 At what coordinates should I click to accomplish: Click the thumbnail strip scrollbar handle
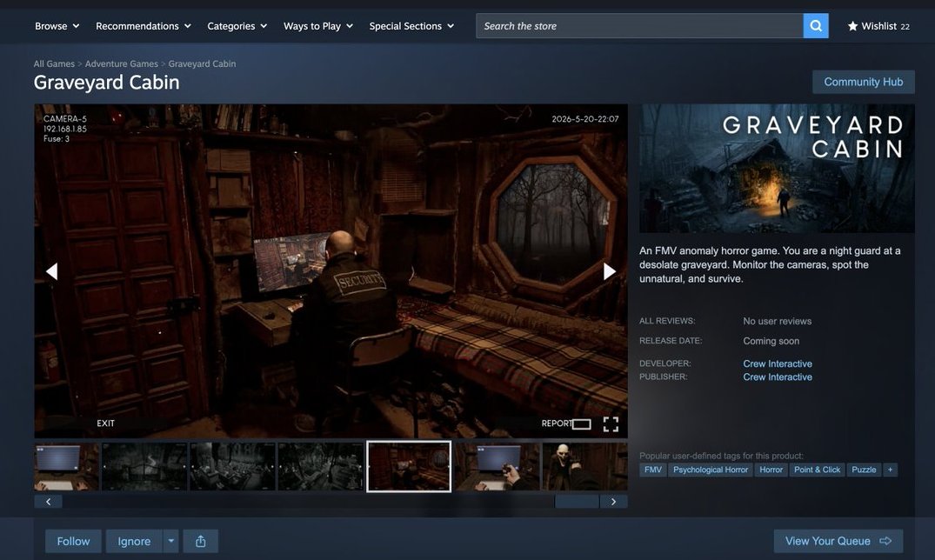pos(577,502)
